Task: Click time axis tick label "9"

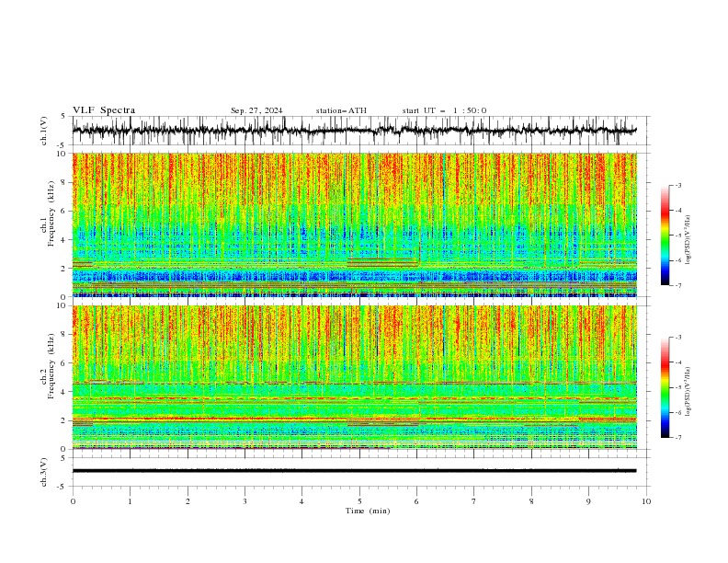Action: 588,501
